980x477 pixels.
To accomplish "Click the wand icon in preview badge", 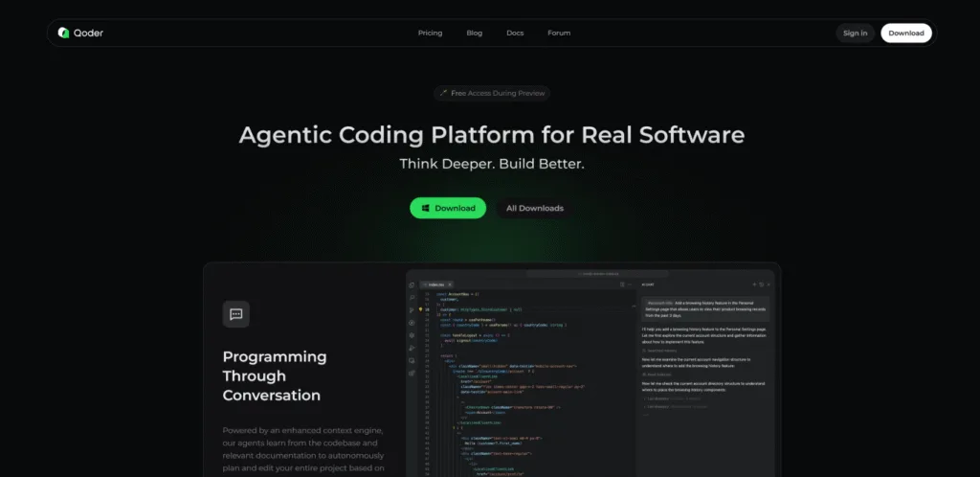I will click(443, 93).
